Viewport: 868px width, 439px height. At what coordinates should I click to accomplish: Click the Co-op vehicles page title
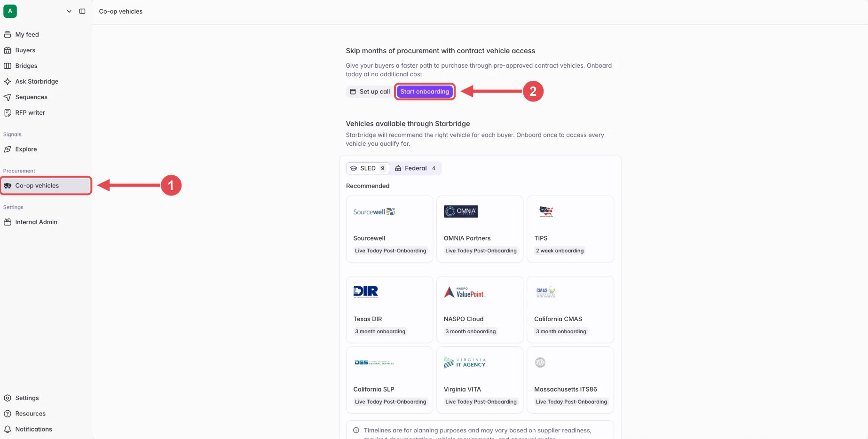click(121, 11)
